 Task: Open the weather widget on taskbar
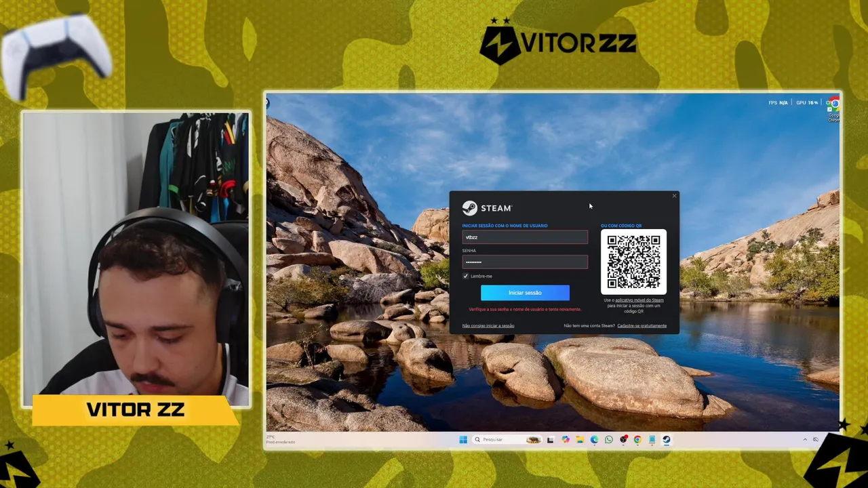[x=281, y=439]
